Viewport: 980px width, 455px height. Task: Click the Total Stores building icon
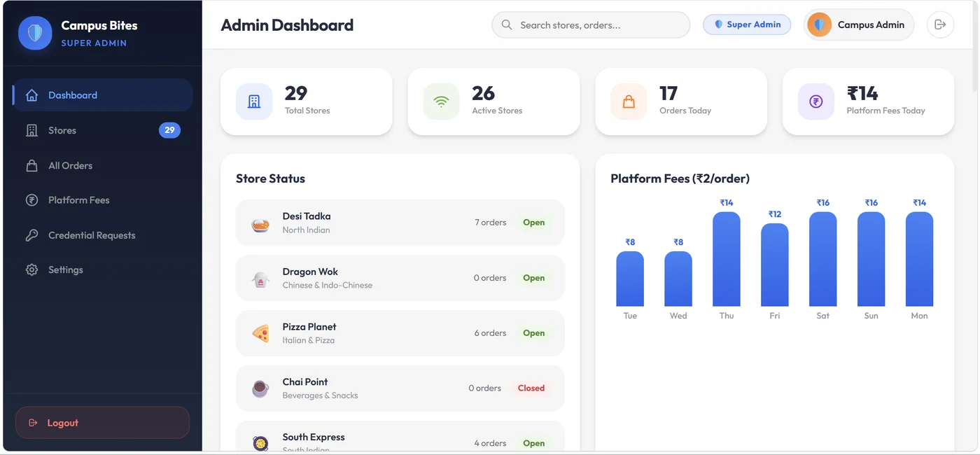(x=254, y=101)
